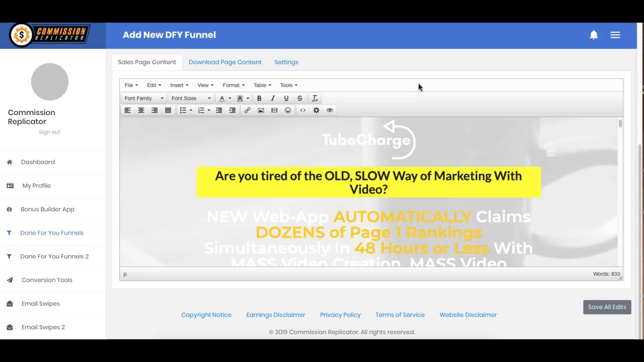644x362 pixels.
Task: Open the Format menu in the editor
Action: pos(233,85)
